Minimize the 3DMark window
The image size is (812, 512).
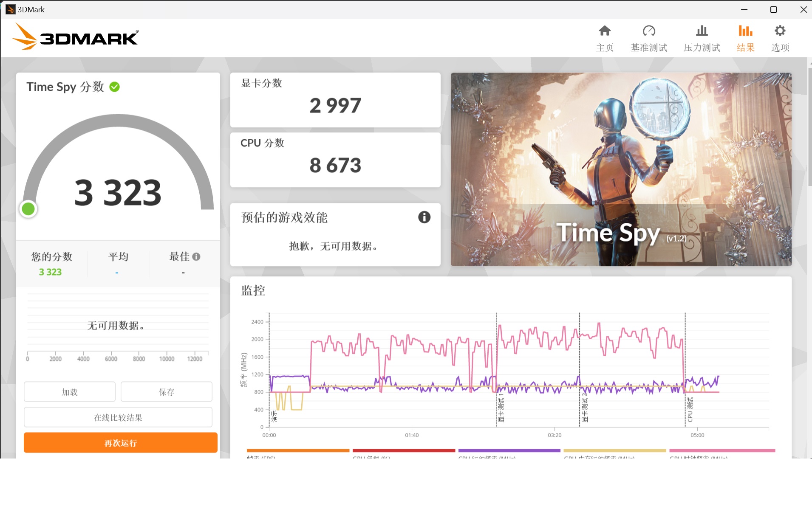(744, 9)
